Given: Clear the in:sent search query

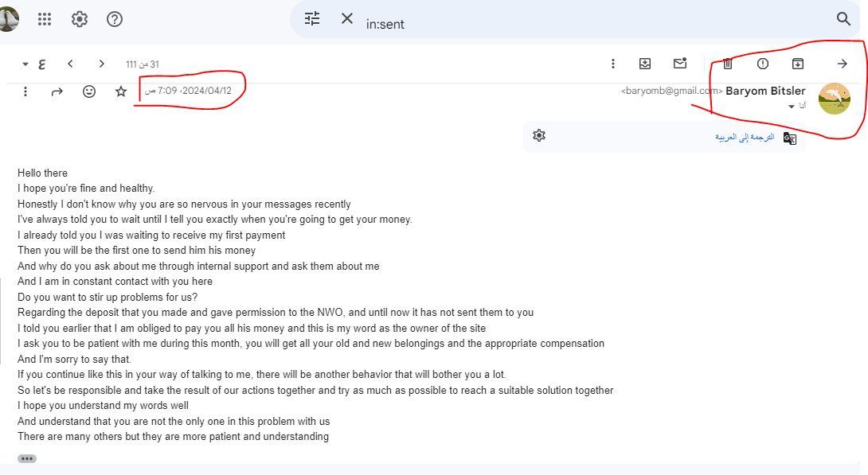Looking at the screenshot, I should tap(347, 19).
